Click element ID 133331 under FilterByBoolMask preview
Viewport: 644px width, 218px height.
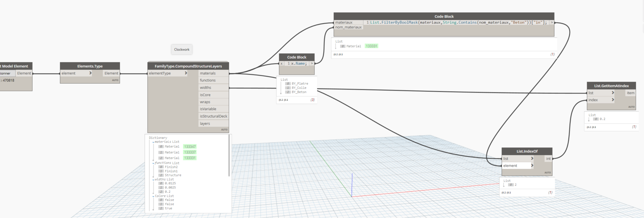click(371, 46)
